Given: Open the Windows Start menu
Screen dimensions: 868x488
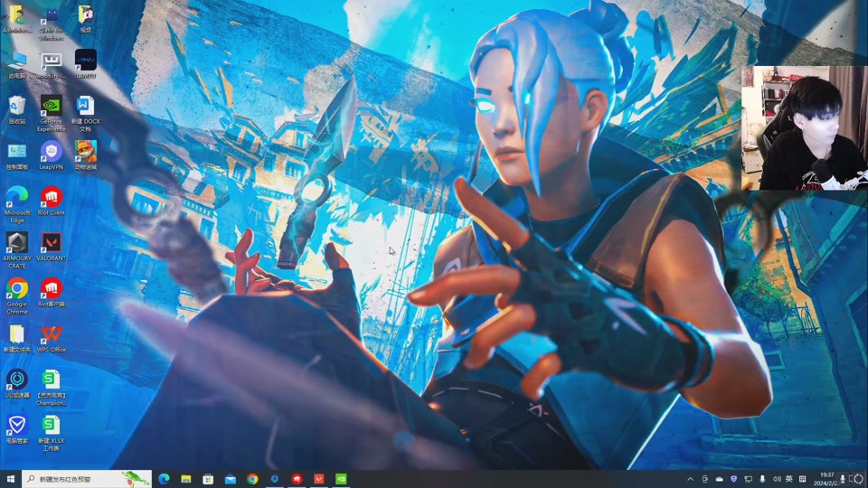Looking at the screenshot, I should coord(11,479).
